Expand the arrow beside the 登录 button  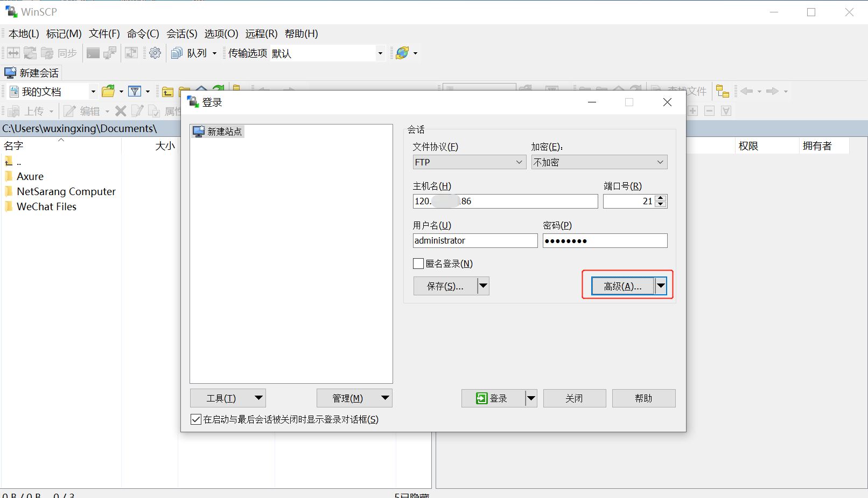pyautogui.click(x=531, y=398)
